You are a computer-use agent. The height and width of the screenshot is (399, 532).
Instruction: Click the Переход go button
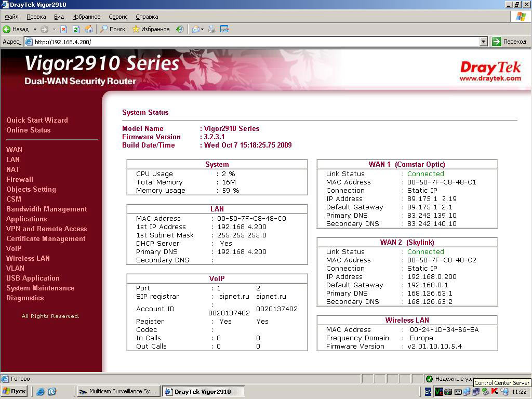pos(509,42)
